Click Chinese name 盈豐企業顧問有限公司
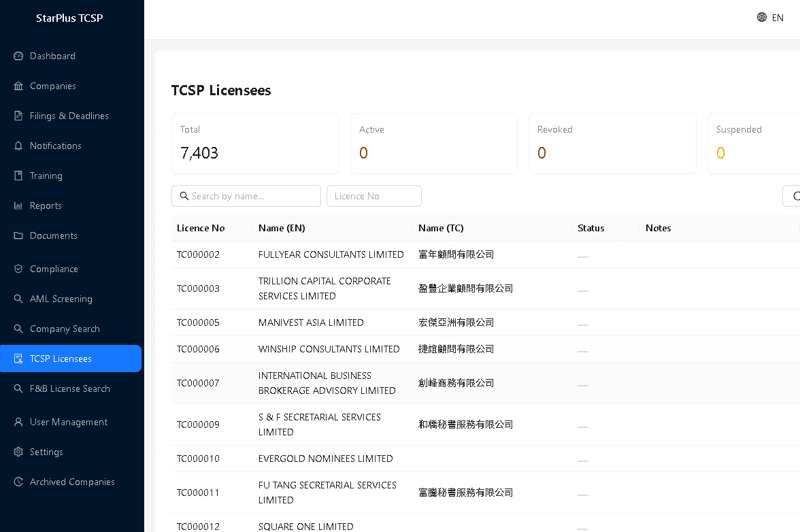This screenshot has height=532, width=800. pos(465,288)
